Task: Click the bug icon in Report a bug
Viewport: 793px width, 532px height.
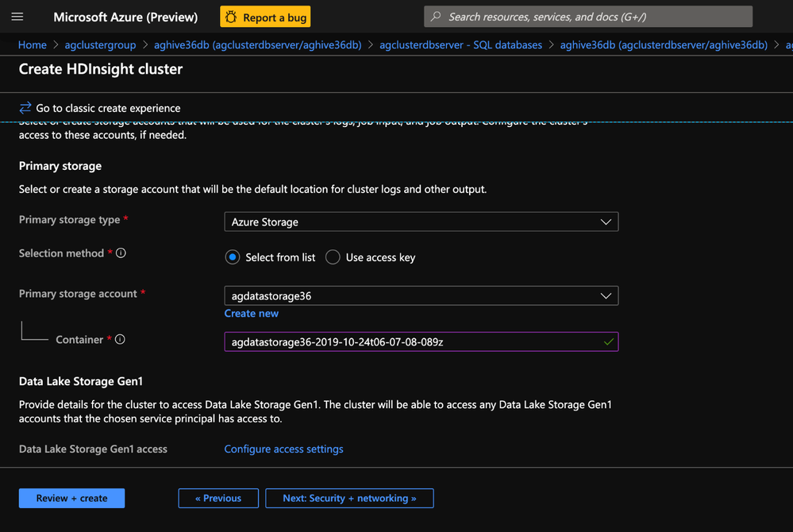Action: [231, 17]
